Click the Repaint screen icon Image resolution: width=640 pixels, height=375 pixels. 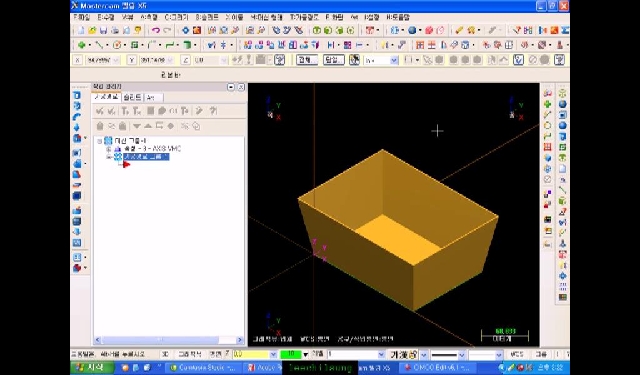tap(197, 30)
